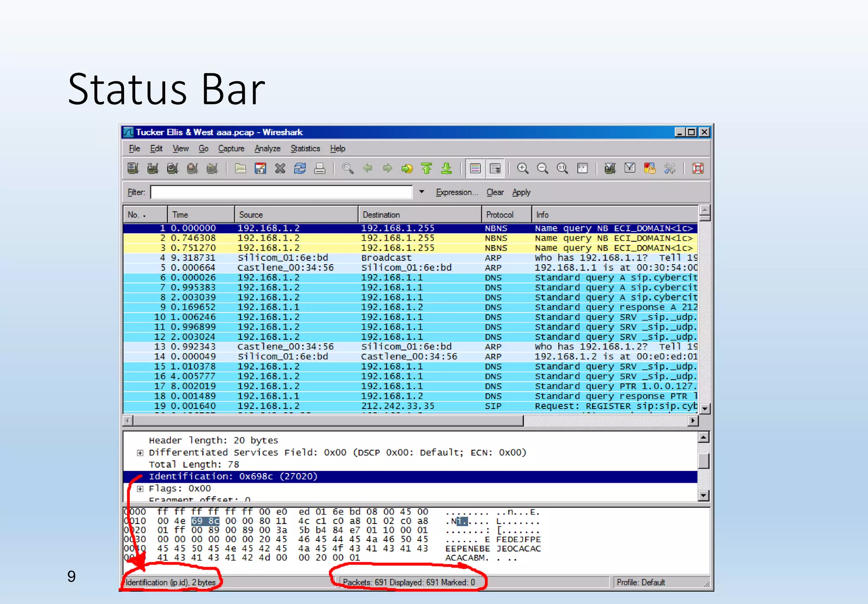Reset zoom to normal size icon
This screenshot has width=868, height=604.
[x=563, y=168]
